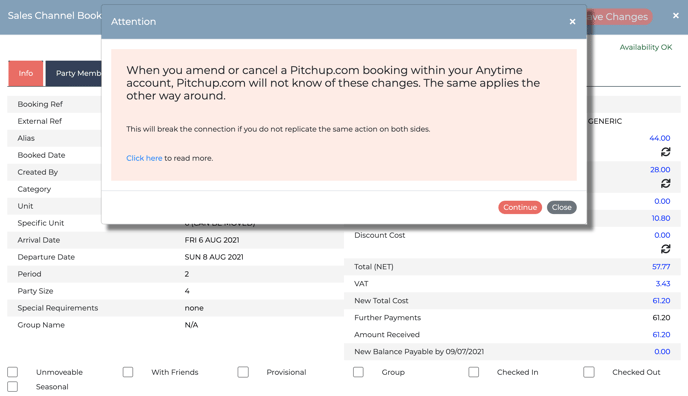Click the Specific Unit label
Screen dimensions: 688x396
[x=41, y=223]
